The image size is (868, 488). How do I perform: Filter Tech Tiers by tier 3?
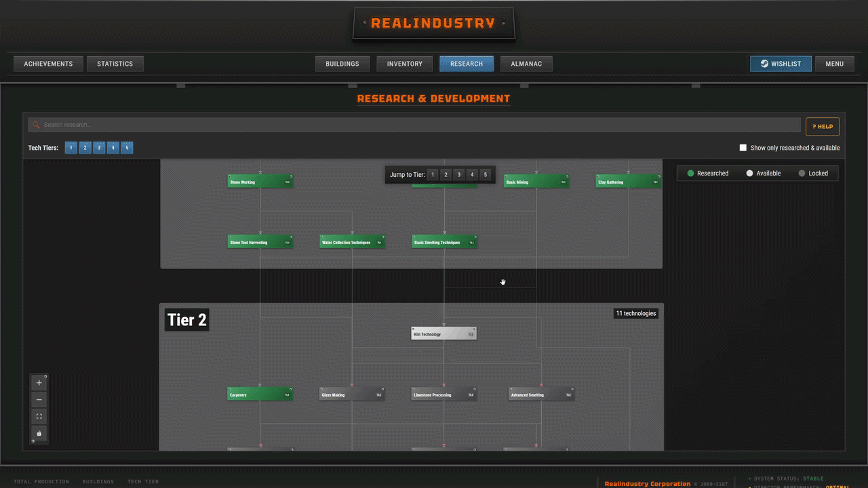click(x=99, y=148)
